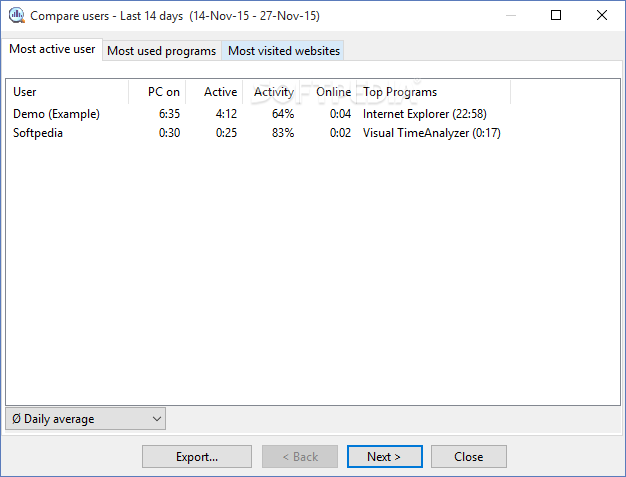The image size is (626, 477).
Task: Maximize the Compare users window
Action: click(556, 16)
